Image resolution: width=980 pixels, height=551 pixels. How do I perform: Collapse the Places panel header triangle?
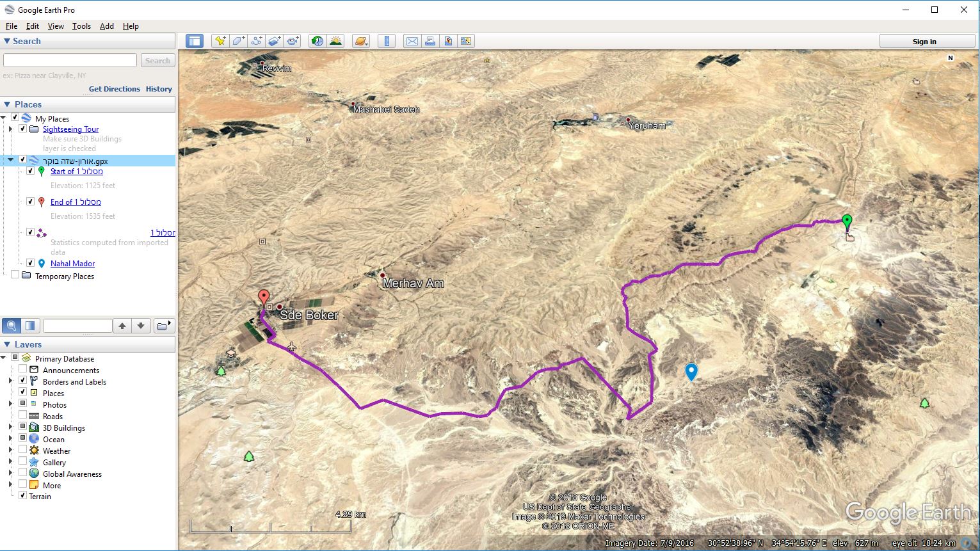click(7, 104)
